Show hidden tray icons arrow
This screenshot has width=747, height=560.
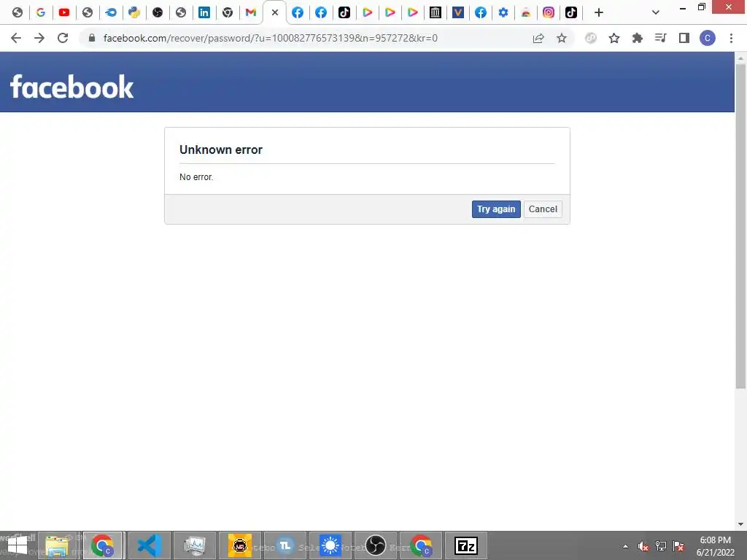pyautogui.click(x=625, y=546)
